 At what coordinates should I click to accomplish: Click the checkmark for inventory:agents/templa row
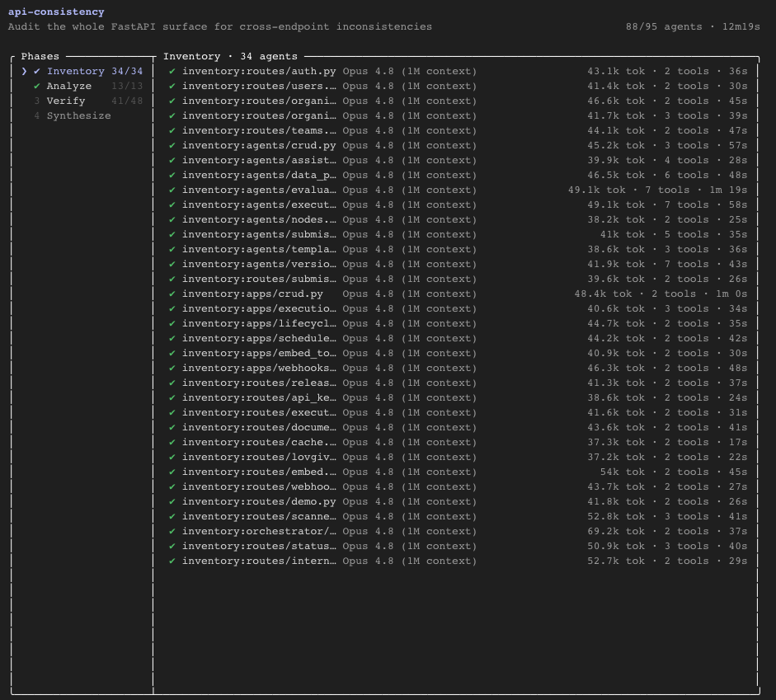pyautogui.click(x=172, y=249)
